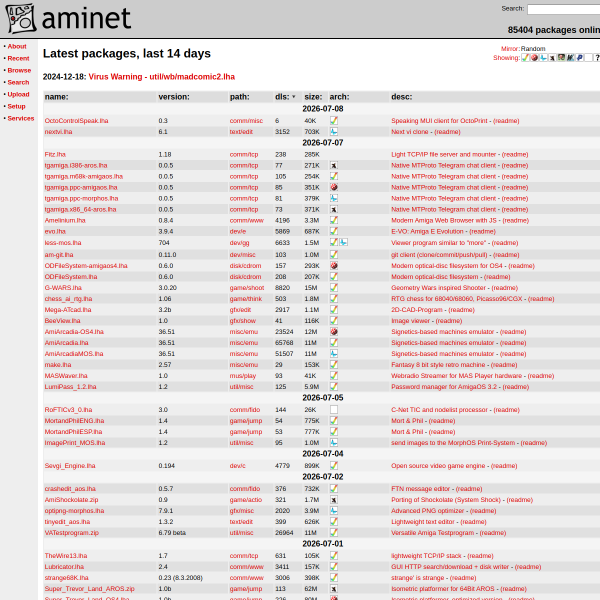
Task: Open Password manager for AmigaOS 3.2 description
Action: (x=444, y=387)
